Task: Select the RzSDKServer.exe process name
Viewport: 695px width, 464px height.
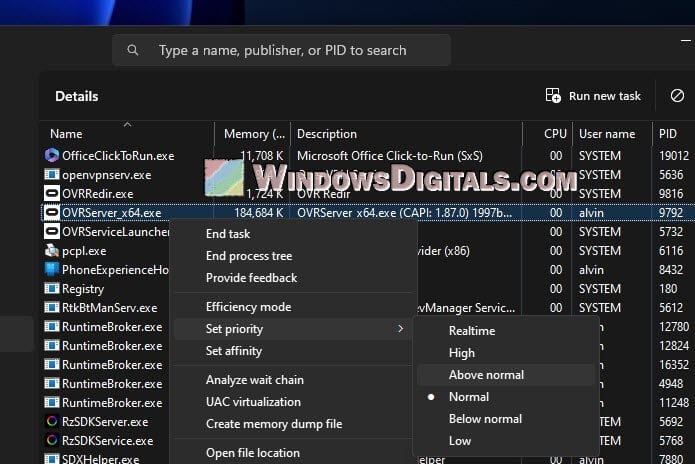Action: click(105, 421)
